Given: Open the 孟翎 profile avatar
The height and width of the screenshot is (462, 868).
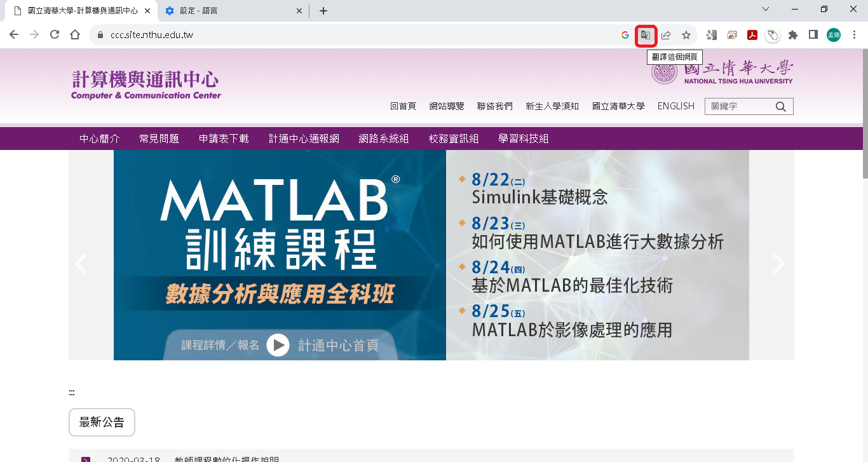Looking at the screenshot, I should 834,35.
